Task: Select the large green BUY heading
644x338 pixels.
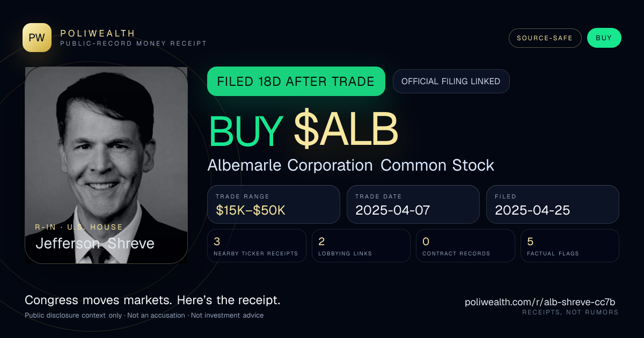Action: [246, 130]
